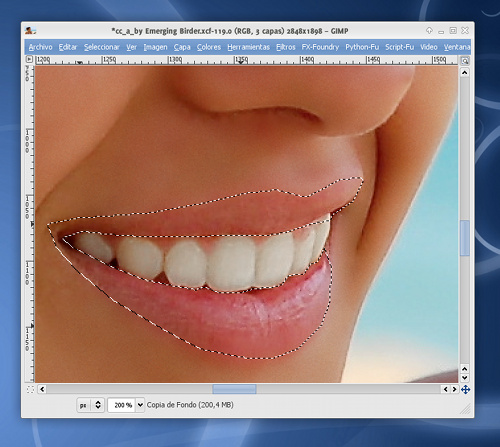The width and height of the screenshot is (500, 447).
Task: Open the Script-Fu menu
Action: [x=400, y=47]
